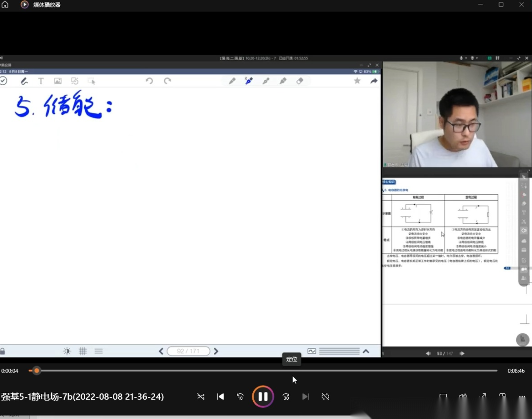Open the more options ellipsis menu
The height and width of the screenshot is (419, 532).
coord(522,396)
